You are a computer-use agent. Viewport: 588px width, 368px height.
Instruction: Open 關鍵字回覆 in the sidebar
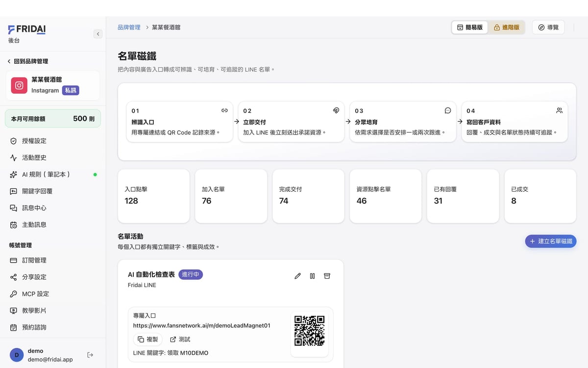coord(53,191)
